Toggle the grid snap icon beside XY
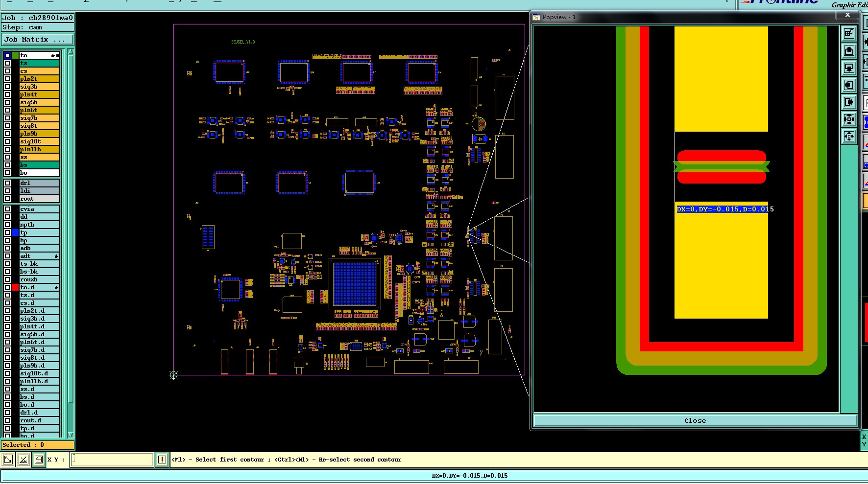This screenshot has width=868, height=484. click(x=39, y=460)
